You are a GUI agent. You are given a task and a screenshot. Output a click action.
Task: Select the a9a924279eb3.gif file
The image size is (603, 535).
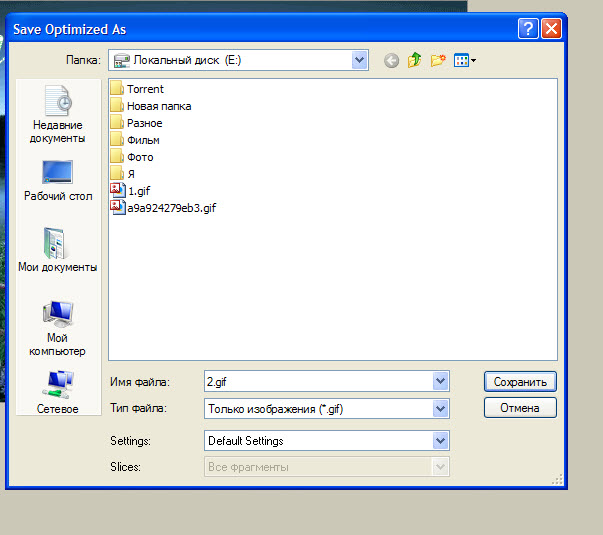(x=163, y=208)
